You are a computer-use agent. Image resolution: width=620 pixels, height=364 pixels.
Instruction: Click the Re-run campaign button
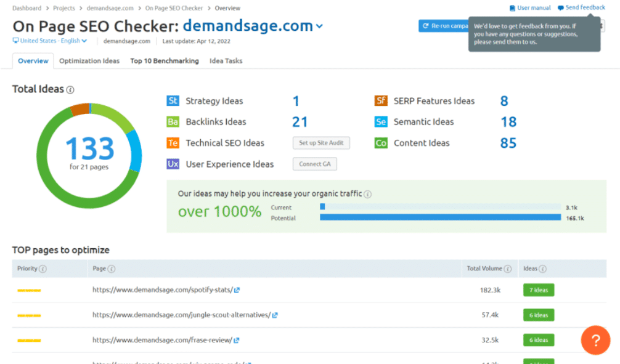pyautogui.click(x=443, y=26)
